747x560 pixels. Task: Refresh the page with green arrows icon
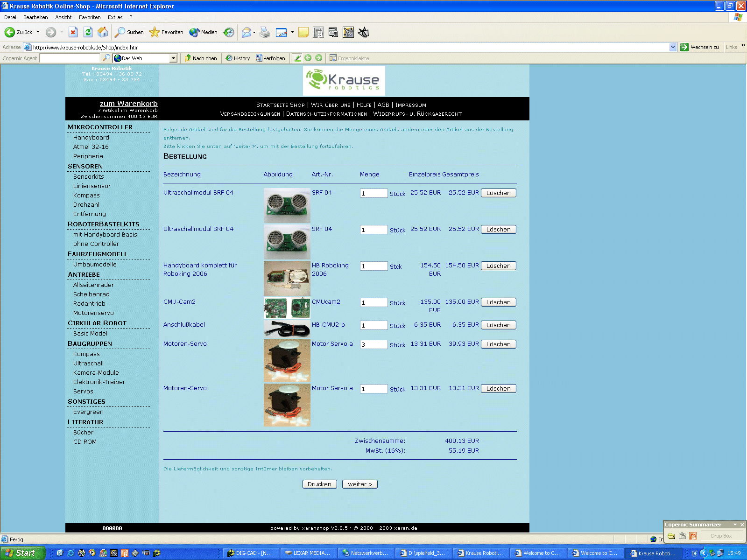point(88,32)
